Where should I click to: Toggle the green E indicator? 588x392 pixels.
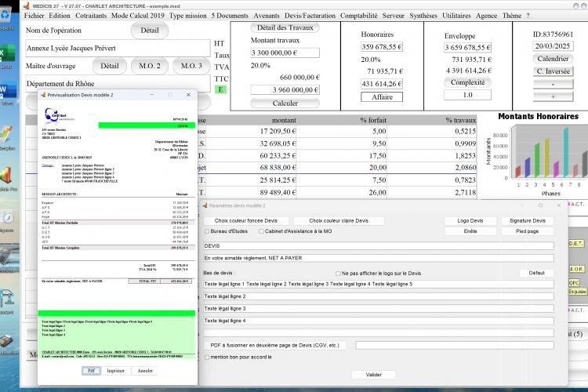tap(220, 89)
